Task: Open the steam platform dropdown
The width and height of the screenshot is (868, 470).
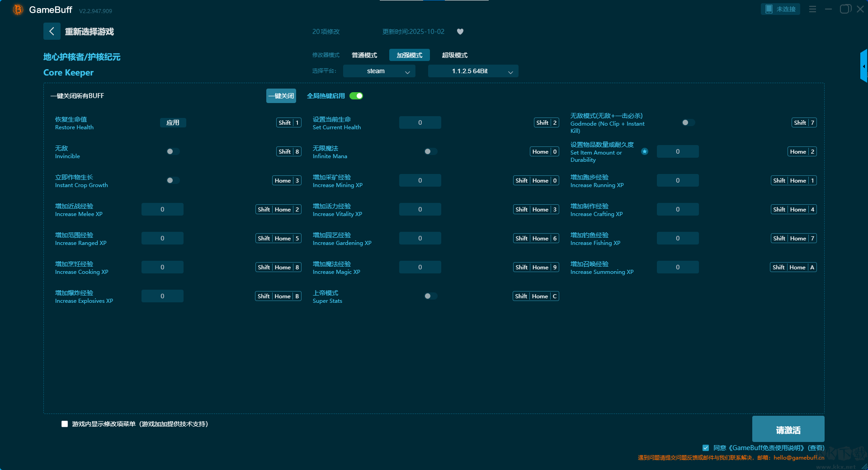Action: tap(379, 71)
